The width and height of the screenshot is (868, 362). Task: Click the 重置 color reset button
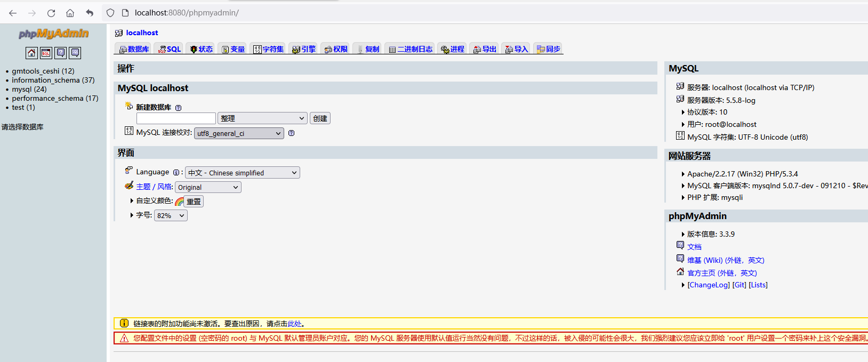point(194,202)
